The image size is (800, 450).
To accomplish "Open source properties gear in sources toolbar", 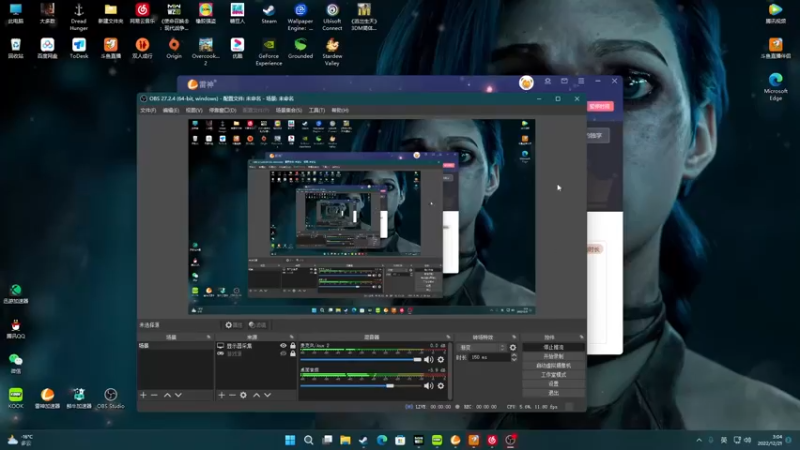I will [x=243, y=395].
